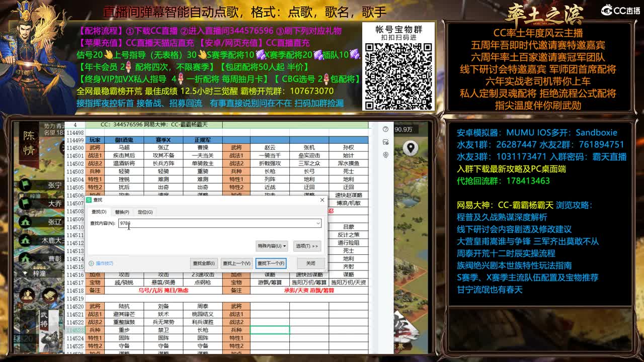Select the cell containing 周泰
Image resolution: width=644 pixels, height=362 pixels.
coord(202,306)
